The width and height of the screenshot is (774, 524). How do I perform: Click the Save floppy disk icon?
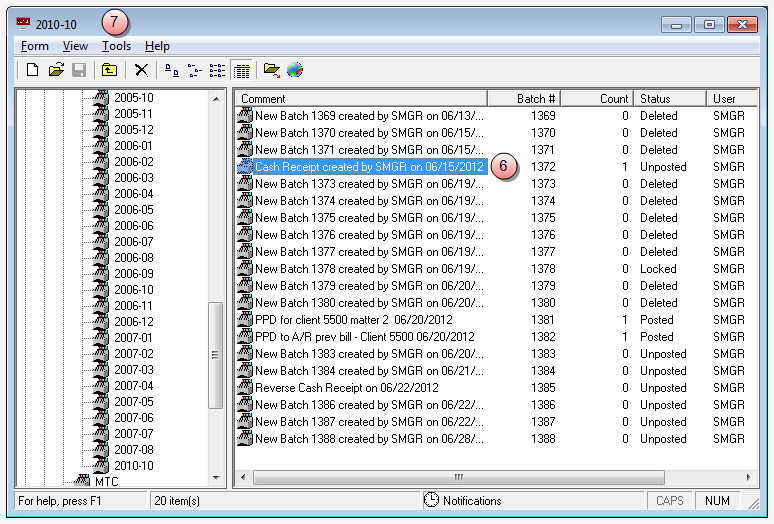click(x=79, y=70)
